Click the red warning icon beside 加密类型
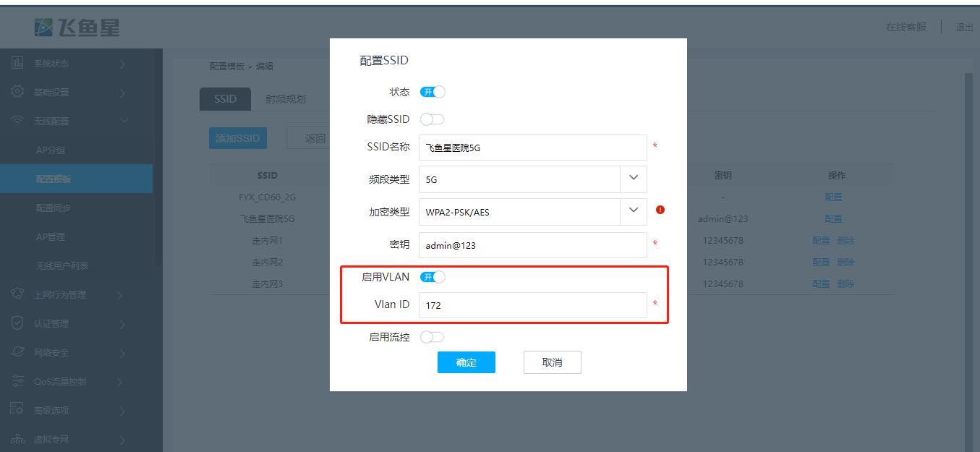 point(660,210)
